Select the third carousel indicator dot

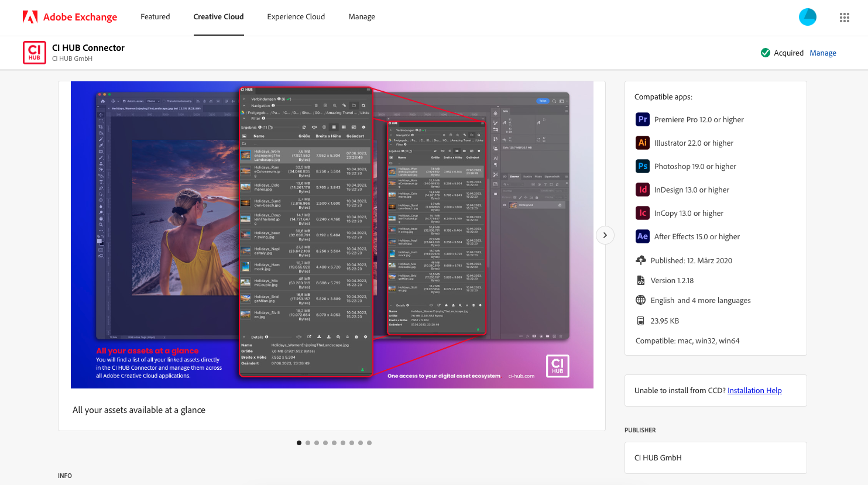tap(317, 443)
